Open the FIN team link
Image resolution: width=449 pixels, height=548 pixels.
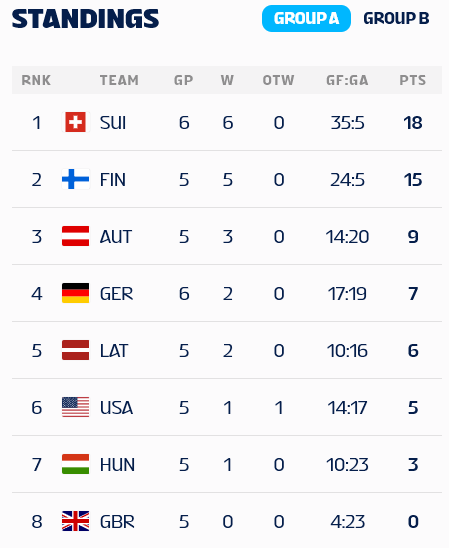tap(113, 180)
